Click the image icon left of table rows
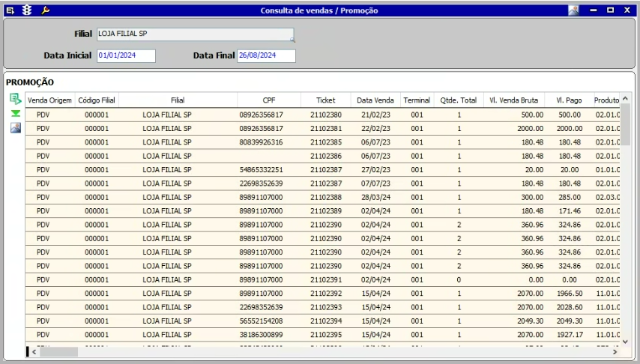The width and height of the screenshot is (640, 364). (16, 128)
